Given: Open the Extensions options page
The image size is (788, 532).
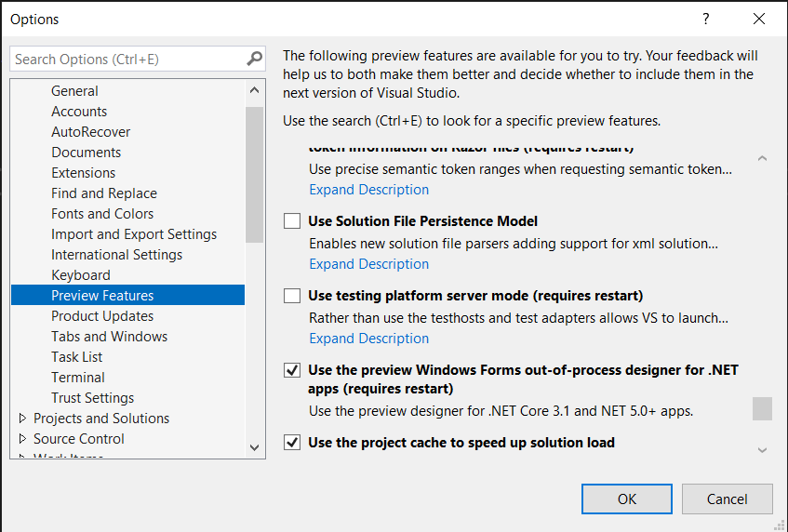Looking at the screenshot, I should [x=83, y=173].
